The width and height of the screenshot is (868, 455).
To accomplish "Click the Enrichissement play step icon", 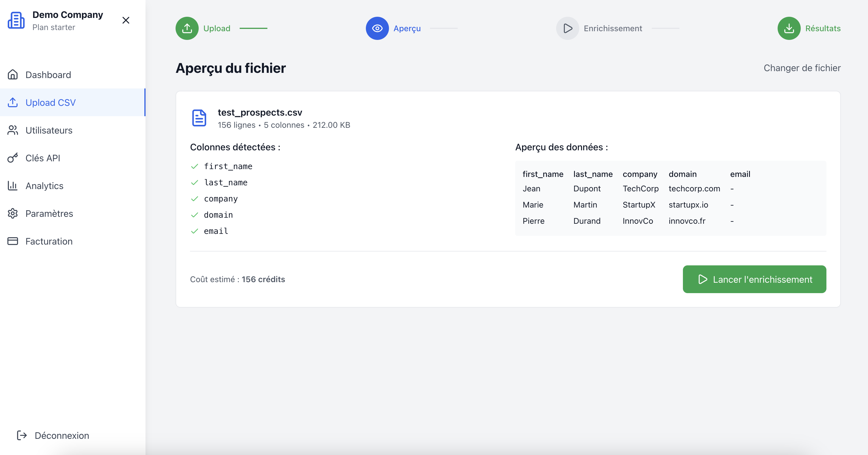I will [x=567, y=28].
